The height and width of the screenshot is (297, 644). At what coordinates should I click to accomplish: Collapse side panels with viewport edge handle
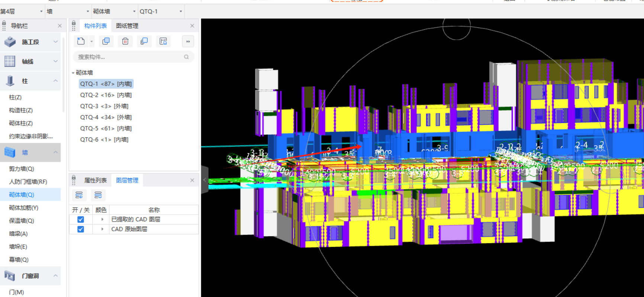coord(205,180)
